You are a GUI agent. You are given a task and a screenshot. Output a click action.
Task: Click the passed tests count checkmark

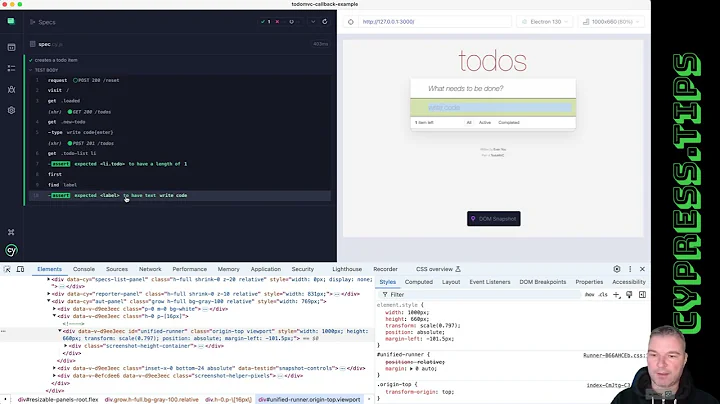(265, 22)
